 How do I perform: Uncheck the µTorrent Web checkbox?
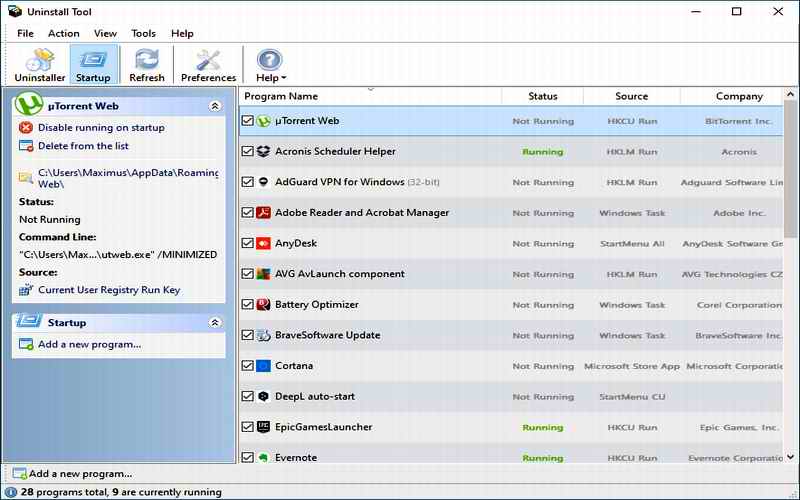click(248, 121)
